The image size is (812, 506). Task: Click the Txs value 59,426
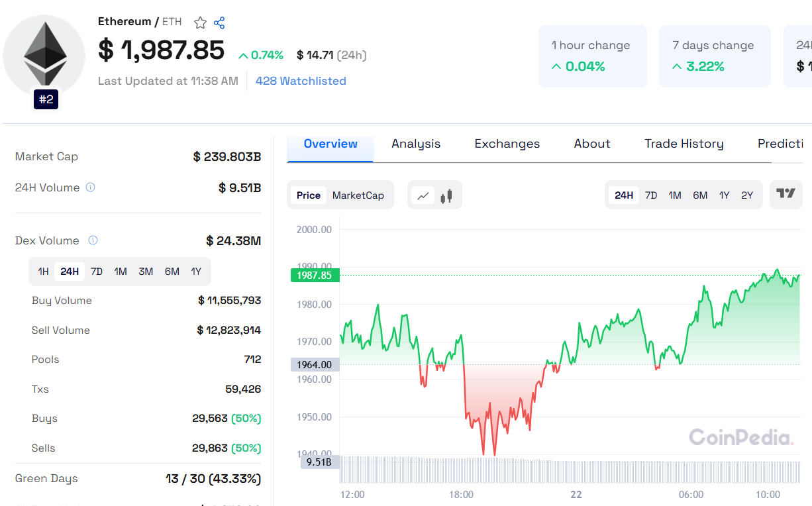click(243, 389)
